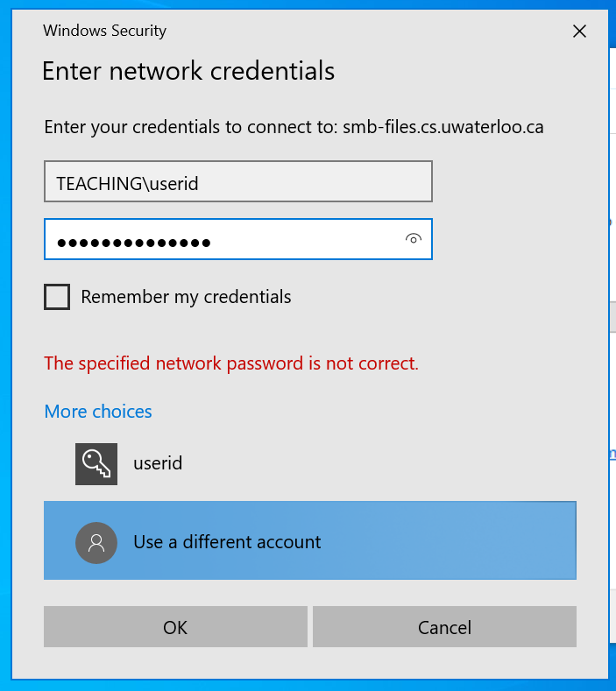Click the key icon beside userid
This screenshot has height=691, width=616.
(x=96, y=463)
